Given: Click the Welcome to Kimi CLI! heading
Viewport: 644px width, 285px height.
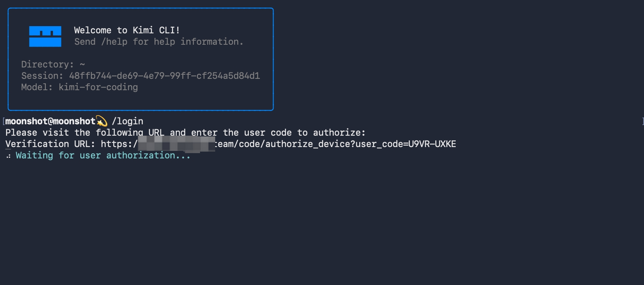Looking at the screenshot, I should click(127, 30).
